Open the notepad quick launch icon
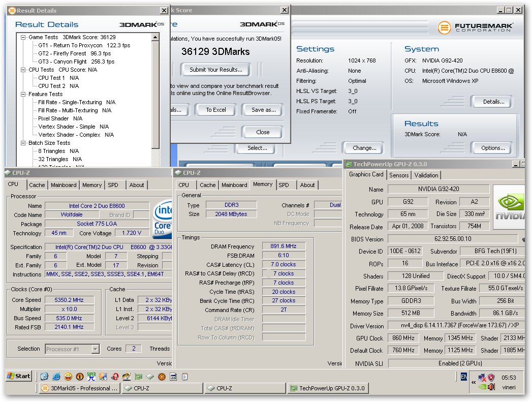532x402 pixels. coord(185,377)
